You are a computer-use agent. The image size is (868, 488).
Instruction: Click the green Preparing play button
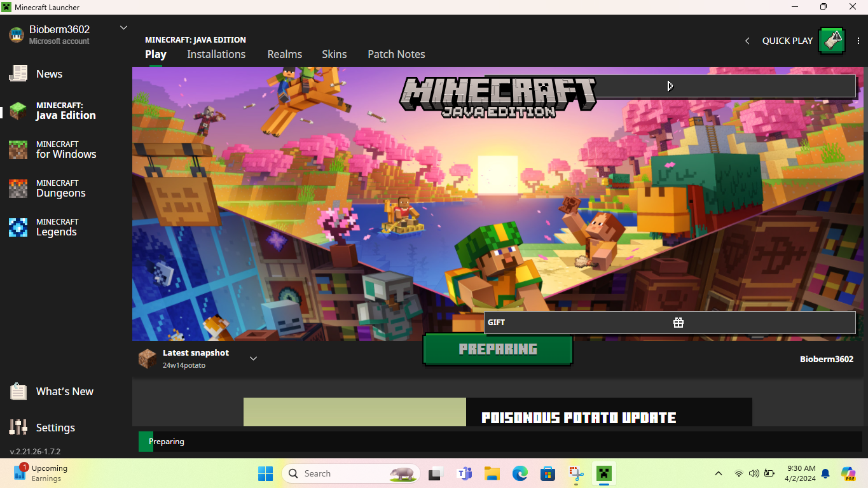498,349
